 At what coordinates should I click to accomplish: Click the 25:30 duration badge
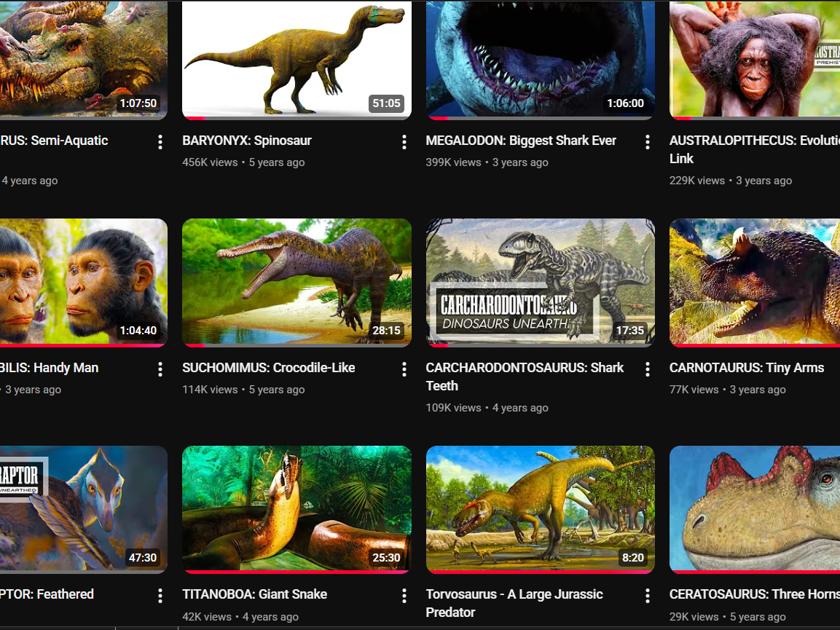coord(386,558)
